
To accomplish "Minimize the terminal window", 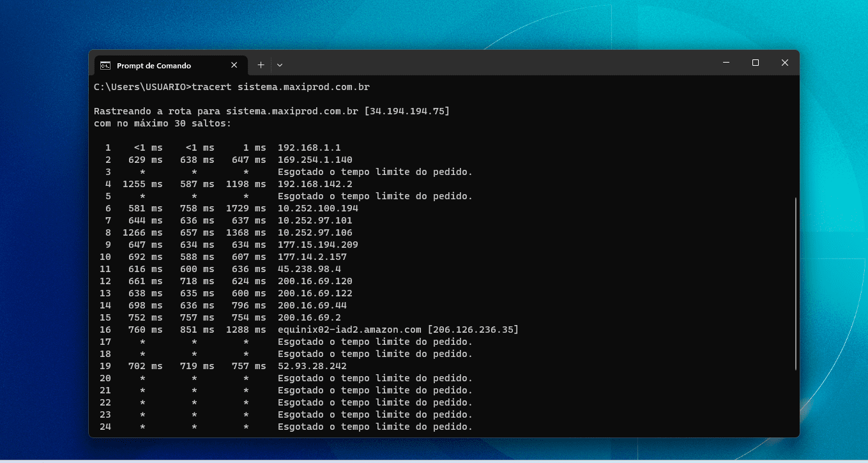I will (x=726, y=63).
